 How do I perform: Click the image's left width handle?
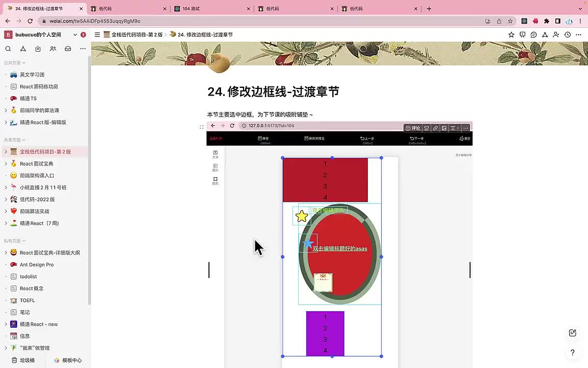click(x=209, y=270)
